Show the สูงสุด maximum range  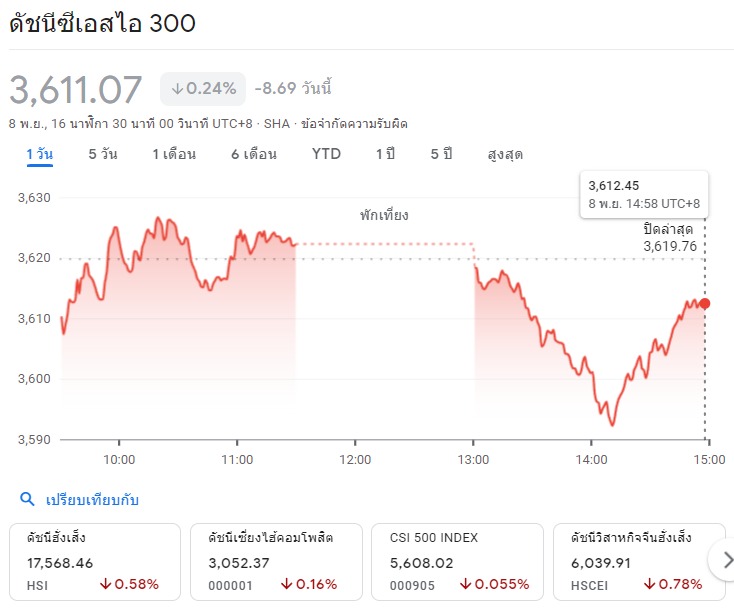click(505, 154)
